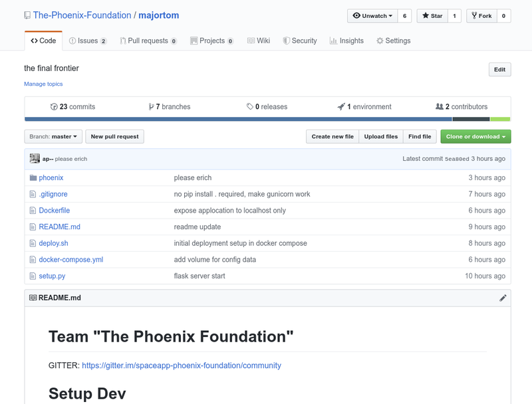
Task: Click the pencil icon to edit README.md
Action: [503, 298]
